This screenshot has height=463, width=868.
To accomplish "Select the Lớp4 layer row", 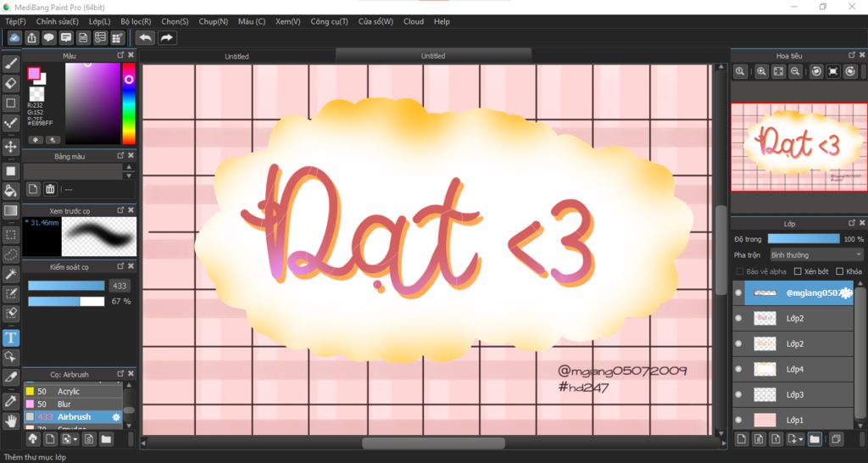I will pyautogui.click(x=793, y=370).
